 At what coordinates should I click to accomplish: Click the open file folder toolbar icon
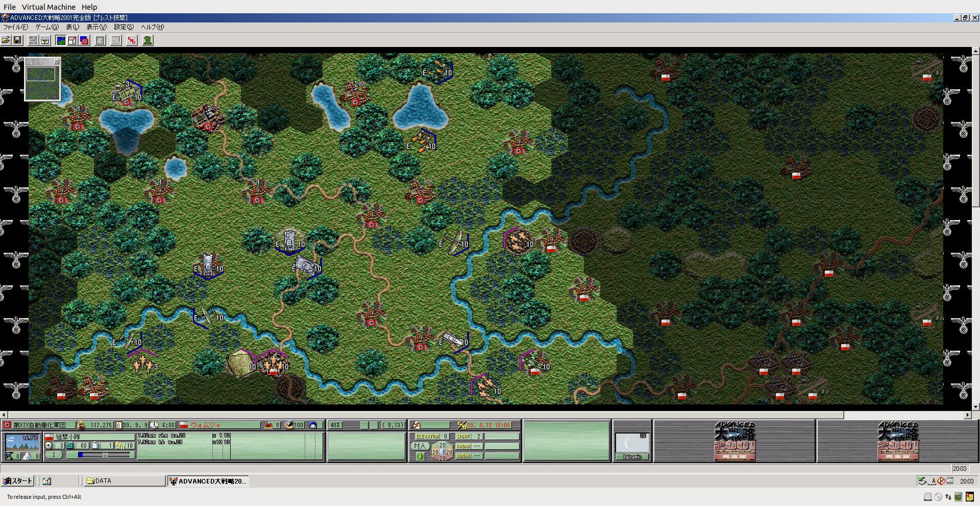(x=6, y=40)
